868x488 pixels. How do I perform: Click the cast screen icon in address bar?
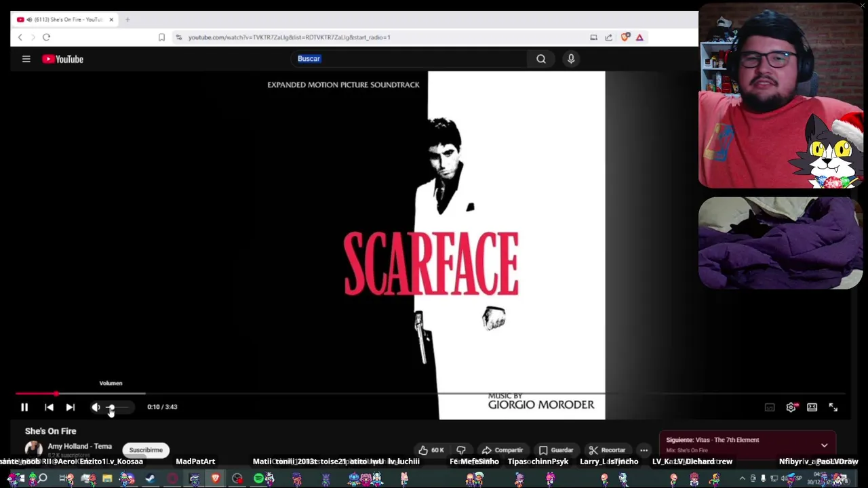pos(593,37)
